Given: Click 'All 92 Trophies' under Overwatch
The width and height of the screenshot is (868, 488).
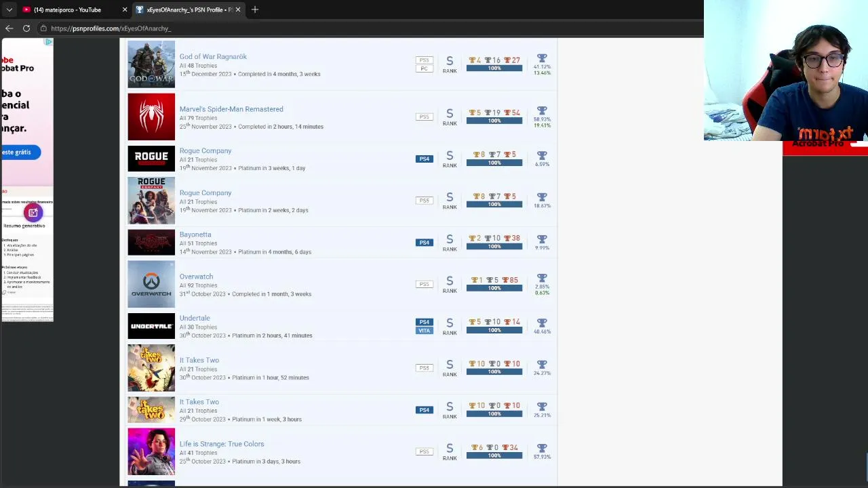Looking at the screenshot, I should (x=198, y=285).
